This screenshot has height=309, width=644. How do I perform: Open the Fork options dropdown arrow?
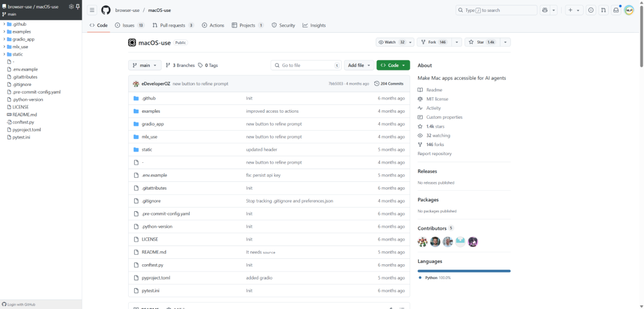click(457, 42)
